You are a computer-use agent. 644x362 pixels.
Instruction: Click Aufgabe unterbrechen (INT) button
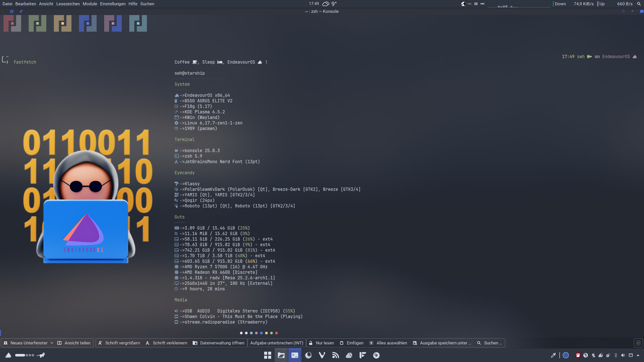276,343
